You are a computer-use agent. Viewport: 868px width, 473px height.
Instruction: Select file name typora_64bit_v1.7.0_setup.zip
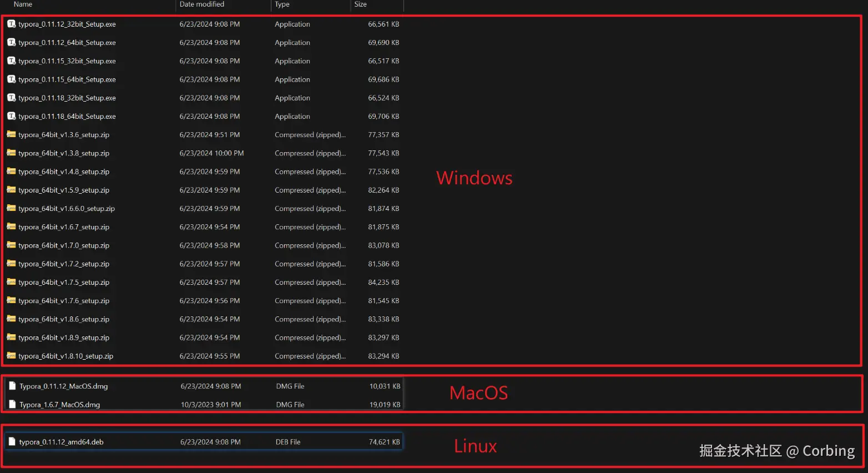tap(64, 245)
